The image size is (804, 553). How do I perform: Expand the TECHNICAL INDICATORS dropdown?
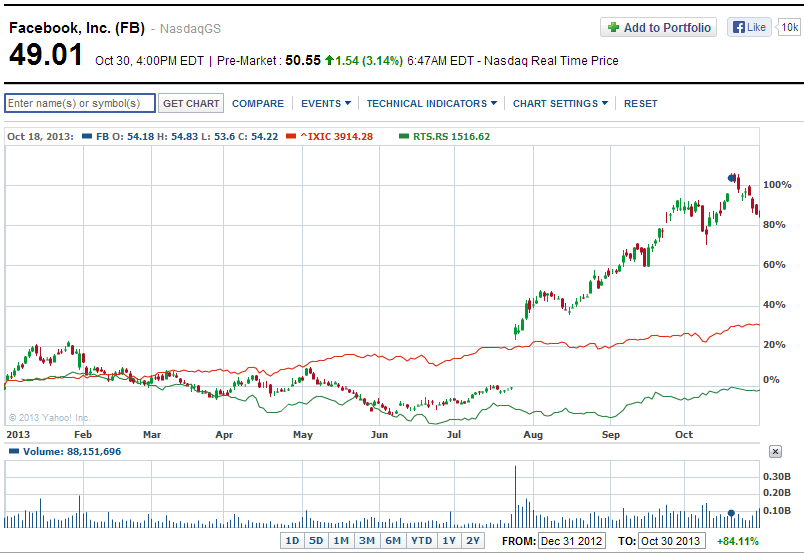(x=431, y=104)
